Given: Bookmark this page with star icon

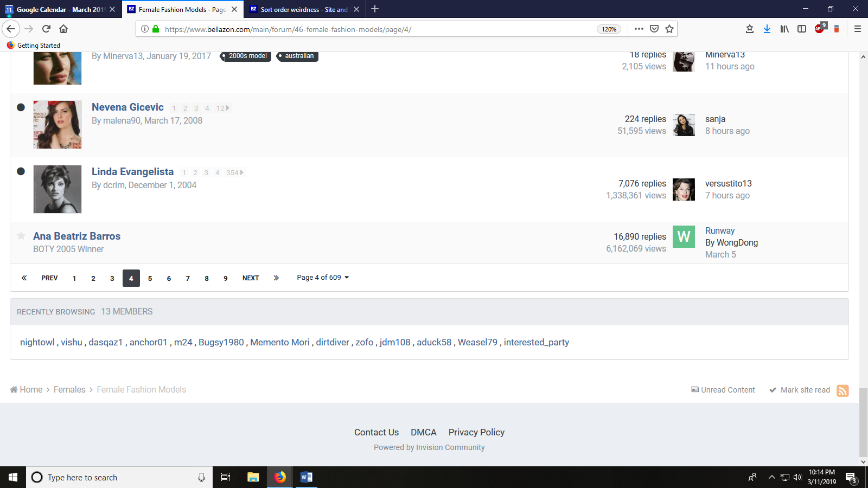Looking at the screenshot, I should pyautogui.click(x=669, y=29).
